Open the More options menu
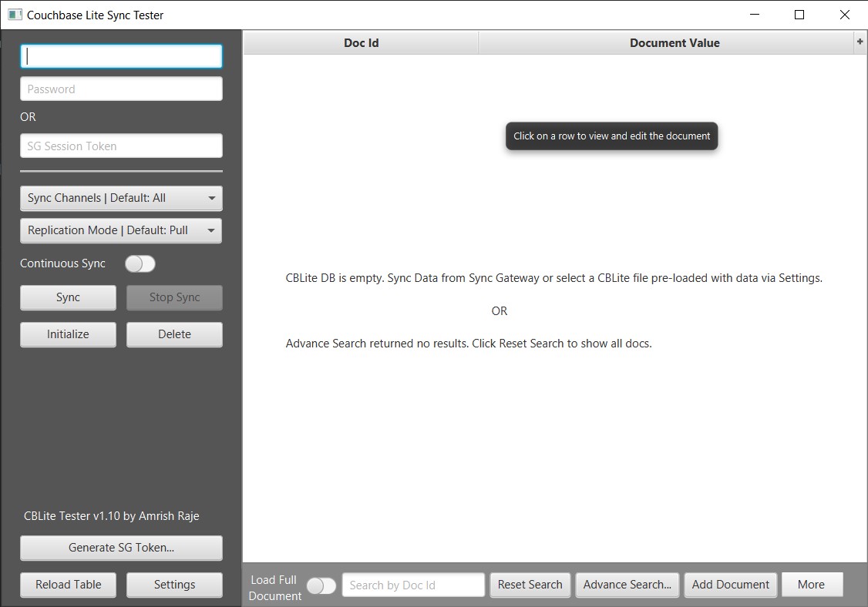The image size is (868, 607). click(811, 585)
